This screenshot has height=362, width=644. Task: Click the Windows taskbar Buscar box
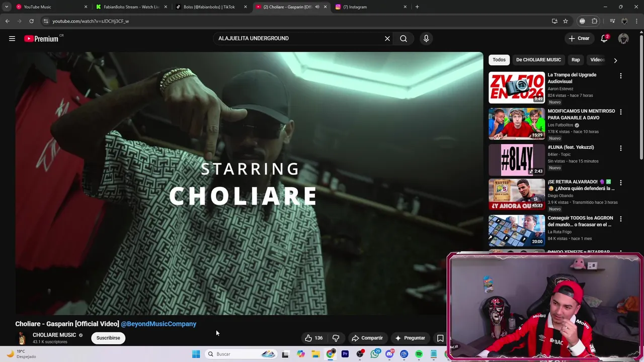[241, 354]
